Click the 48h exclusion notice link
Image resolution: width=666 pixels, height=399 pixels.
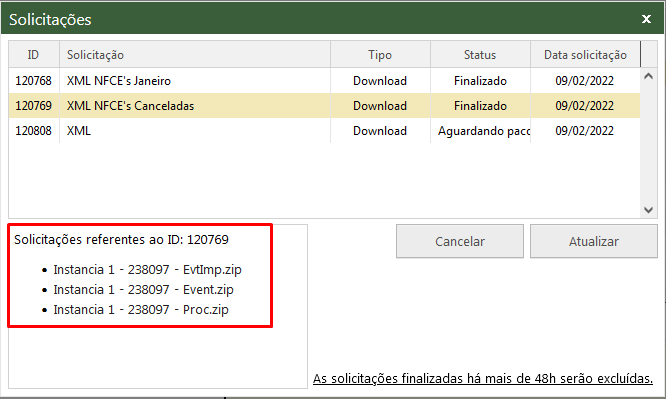[x=483, y=378]
